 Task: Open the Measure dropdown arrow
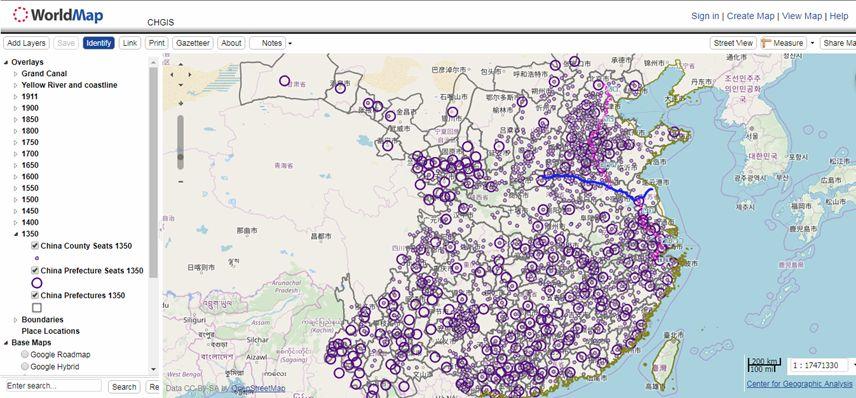(812, 43)
